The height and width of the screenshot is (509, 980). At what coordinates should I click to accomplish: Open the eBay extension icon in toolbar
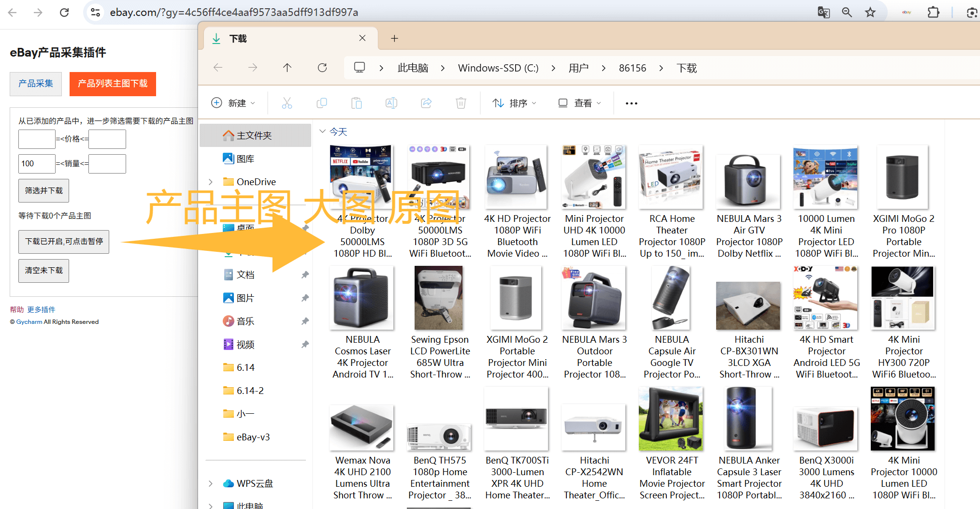pyautogui.click(x=907, y=13)
